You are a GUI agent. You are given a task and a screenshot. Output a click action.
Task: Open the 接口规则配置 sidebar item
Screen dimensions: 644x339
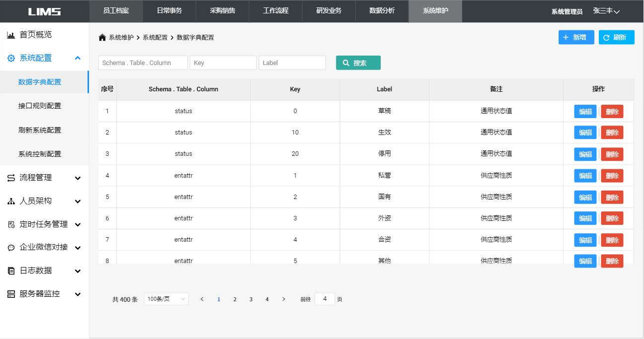(40, 106)
